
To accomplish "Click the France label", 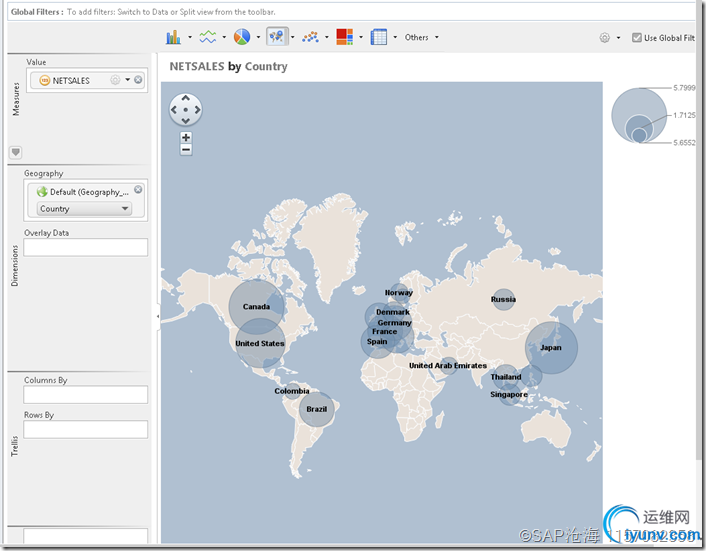I will pyautogui.click(x=385, y=332).
